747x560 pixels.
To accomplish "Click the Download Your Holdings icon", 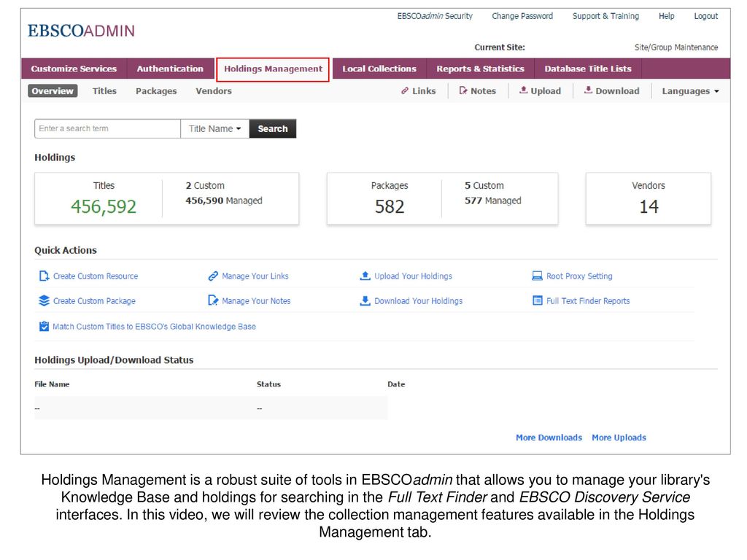I will point(365,300).
